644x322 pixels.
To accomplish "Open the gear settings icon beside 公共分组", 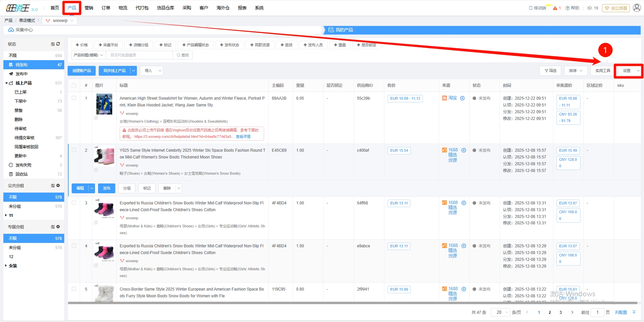I will (x=58, y=186).
